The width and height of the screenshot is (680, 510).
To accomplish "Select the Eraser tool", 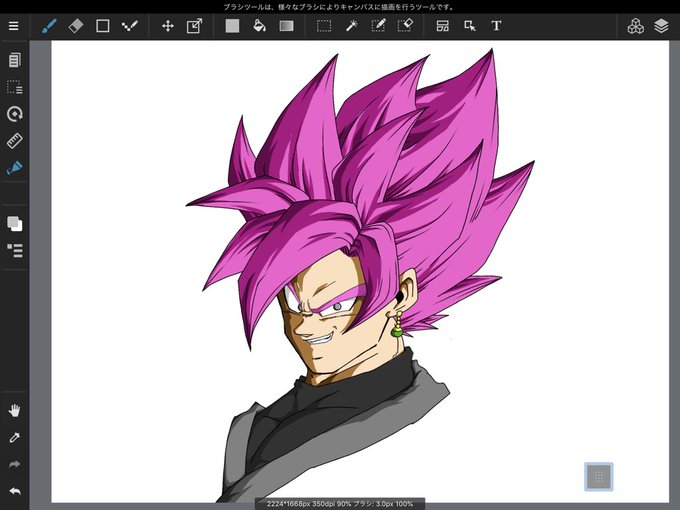I will (76, 26).
